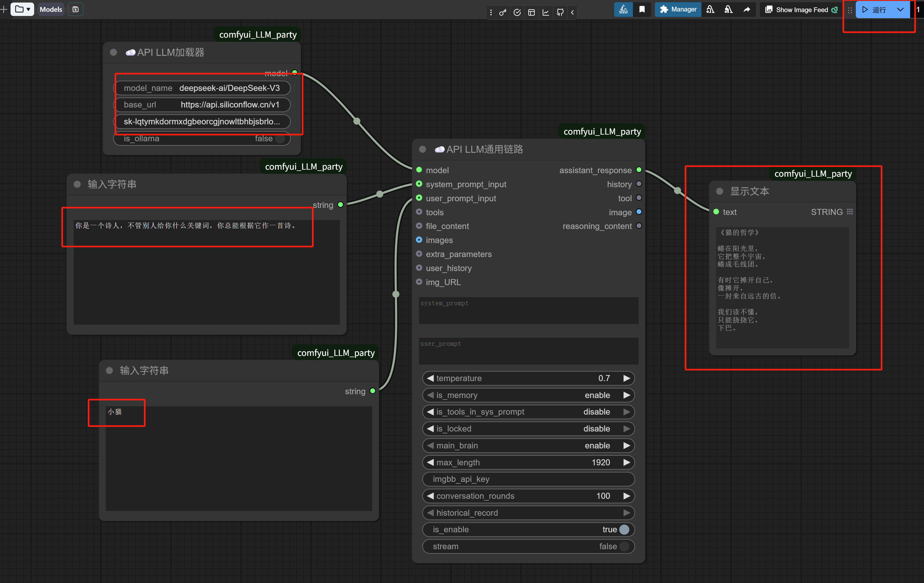Image resolution: width=924 pixels, height=583 pixels.
Task: Open the folder dropdown in top left
Action: pyautogui.click(x=22, y=9)
